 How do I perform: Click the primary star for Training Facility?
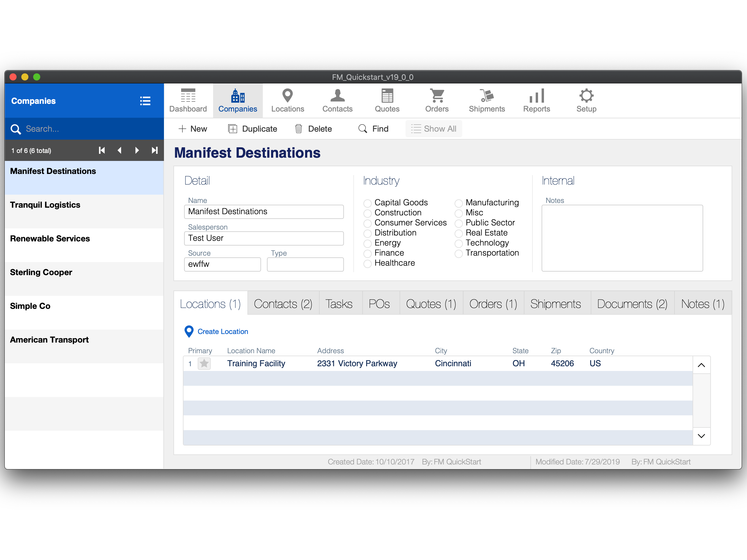coord(204,364)
